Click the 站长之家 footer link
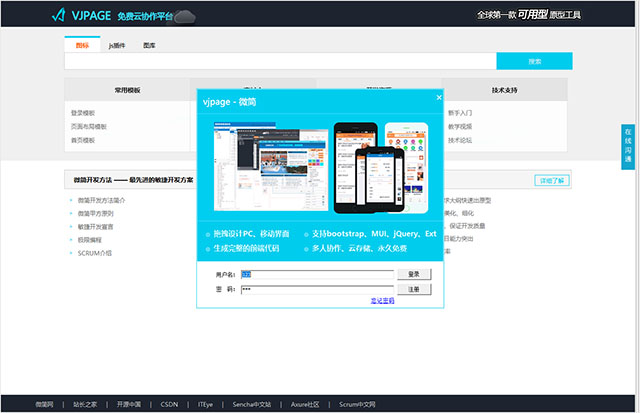This screenshot has height=413, width=640. tap(85, 404)
